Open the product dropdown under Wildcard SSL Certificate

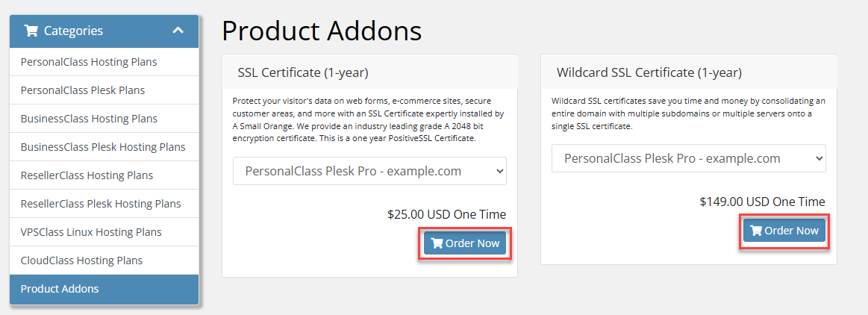pos(689,158)
